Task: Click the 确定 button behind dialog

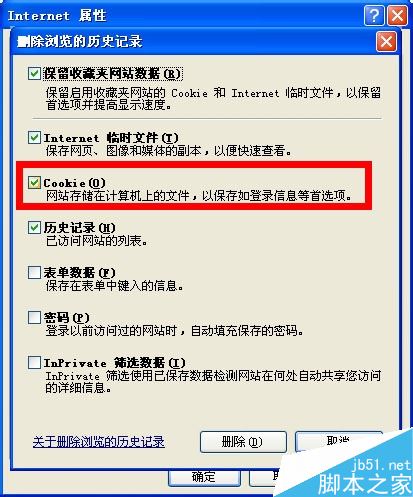Action: [204, 477]
